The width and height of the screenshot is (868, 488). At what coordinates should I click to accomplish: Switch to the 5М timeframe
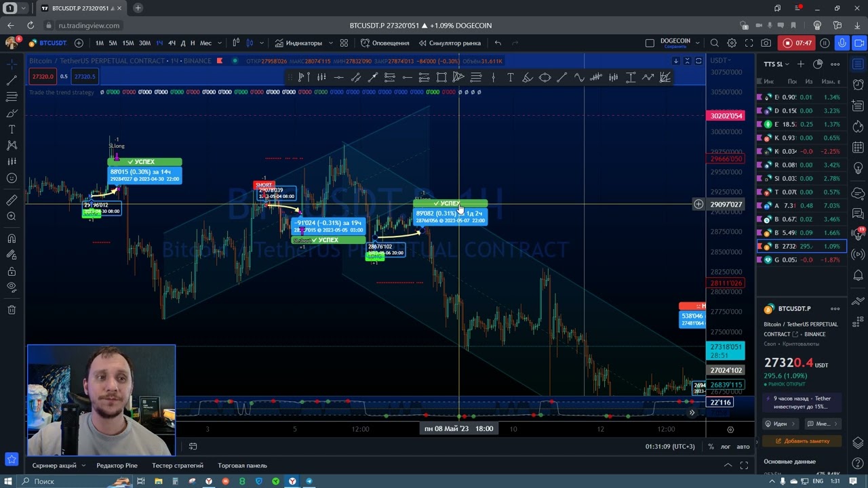pos(113,43)
